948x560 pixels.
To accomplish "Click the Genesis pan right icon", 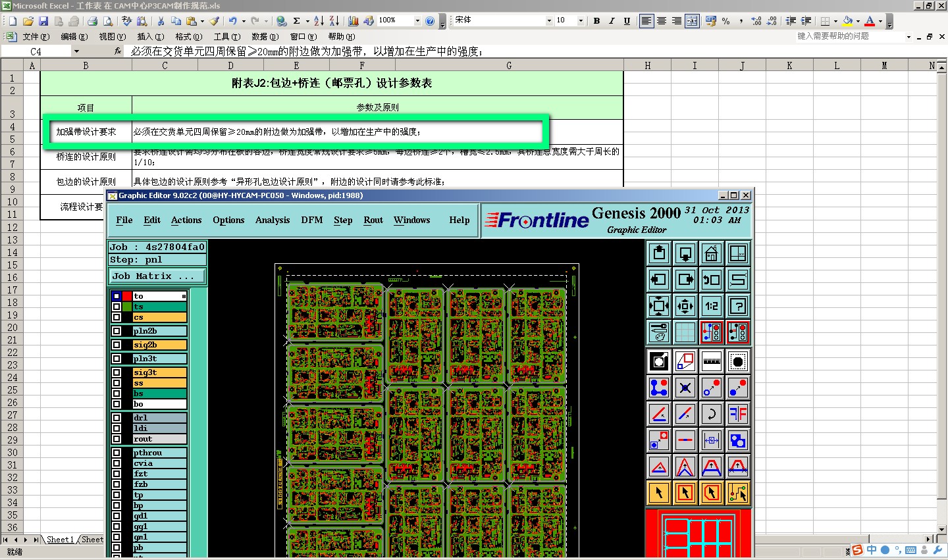I will (x=685, y=280).
